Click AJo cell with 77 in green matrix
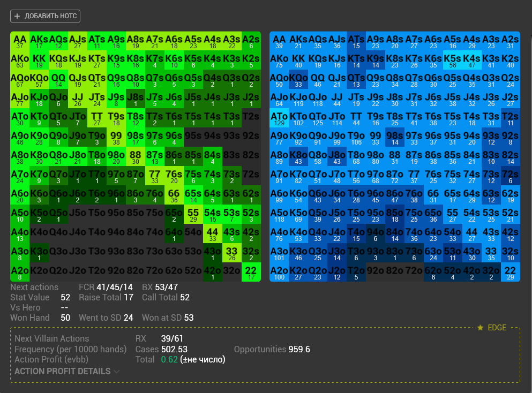Screen dimensions: 532x393 [20, 99]
